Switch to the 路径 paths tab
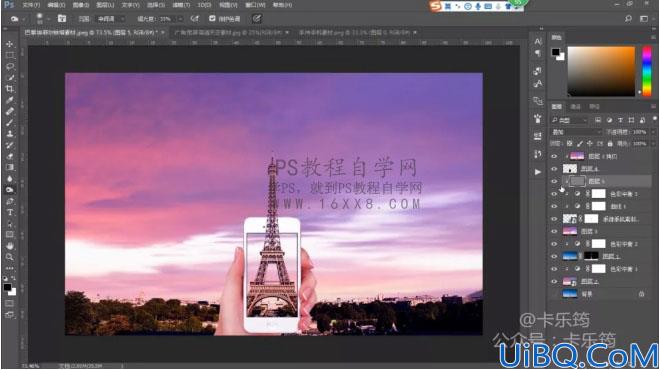Viewport: 659px width, 370px height. click(594, 107)
